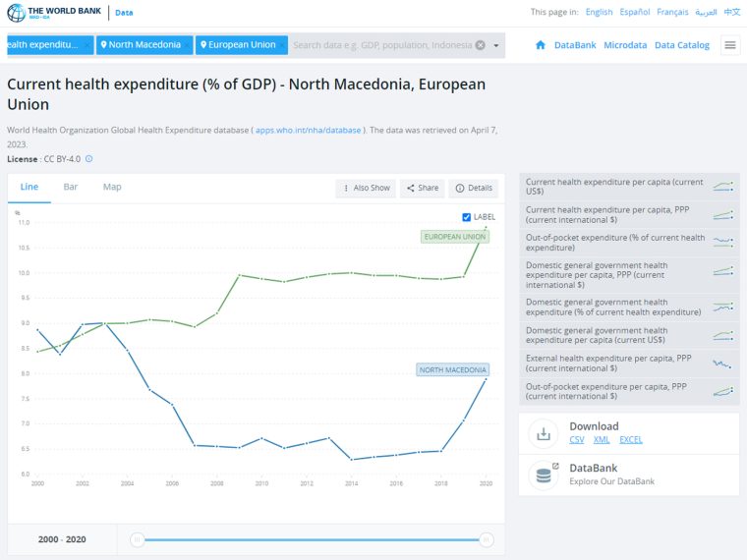Remove the North Macedonia filter tag
The width and height of the screenshot is (747, 560).
[187, 45]
